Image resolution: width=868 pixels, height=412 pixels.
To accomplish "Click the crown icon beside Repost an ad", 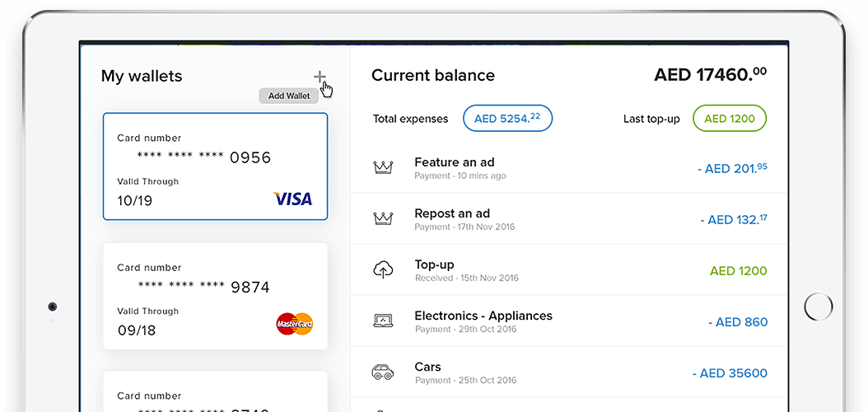I will [383, 218].
